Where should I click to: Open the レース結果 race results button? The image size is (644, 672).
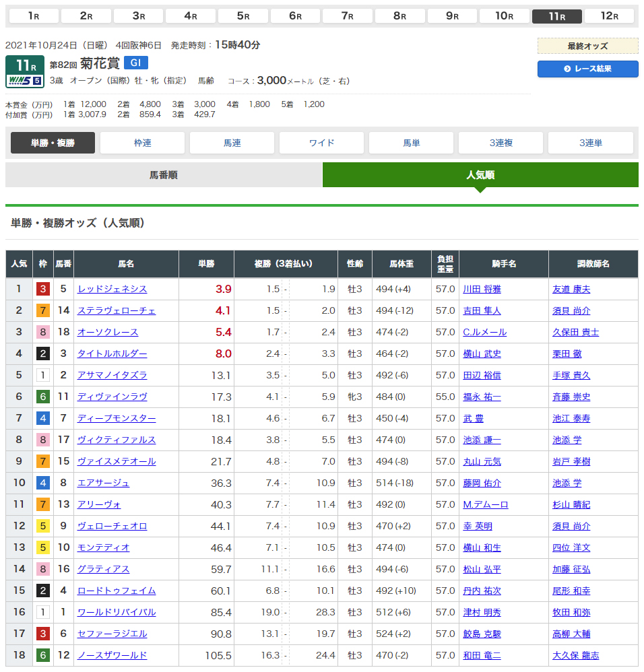coord(587,69)
